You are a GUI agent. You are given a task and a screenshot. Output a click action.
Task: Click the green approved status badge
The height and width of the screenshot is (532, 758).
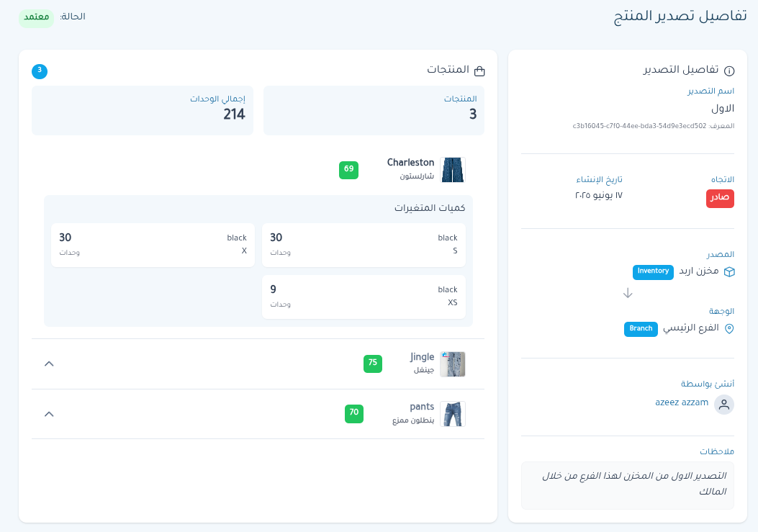click(37, 17)
